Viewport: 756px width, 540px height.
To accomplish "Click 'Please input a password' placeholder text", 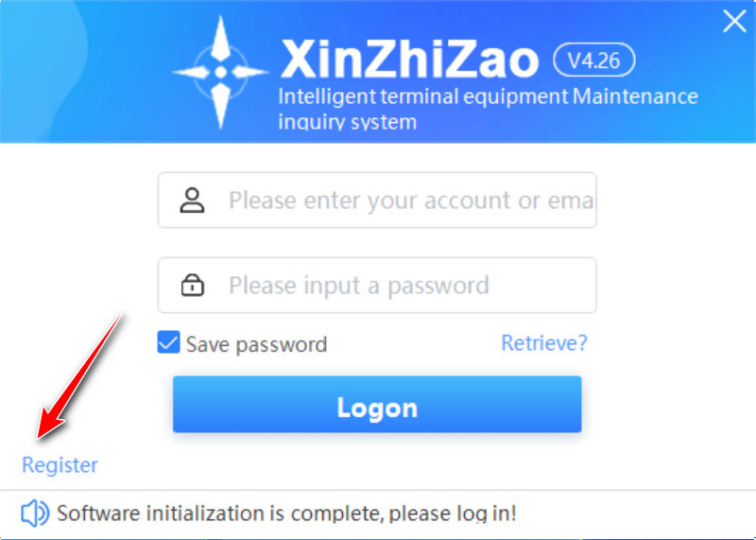I will click(359, 286).
